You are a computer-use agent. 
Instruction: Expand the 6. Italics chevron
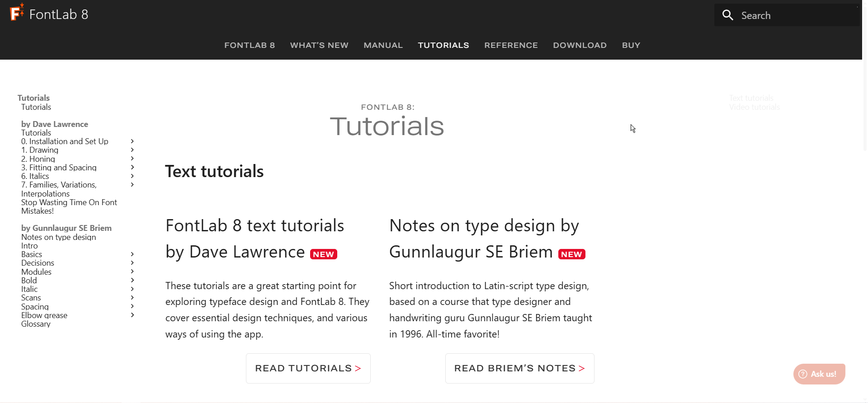(132, 176)
